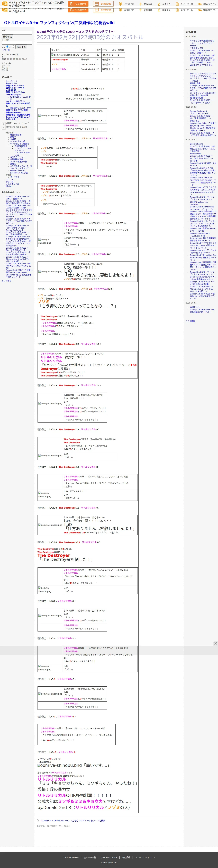The image size is (218, 868).
Task: Select the 'or' radio button for tag search
Action: 13,46
